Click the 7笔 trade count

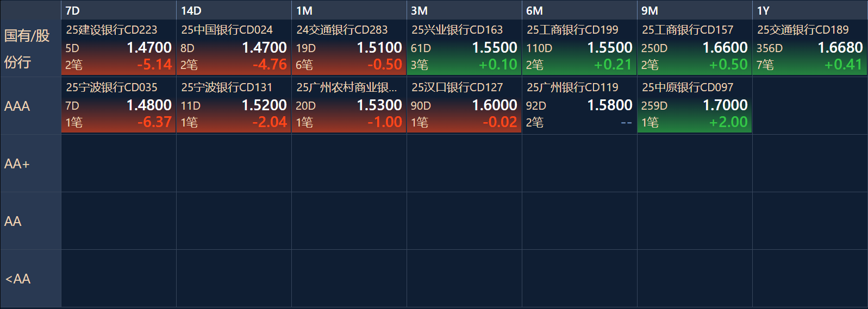coord(765,65)
